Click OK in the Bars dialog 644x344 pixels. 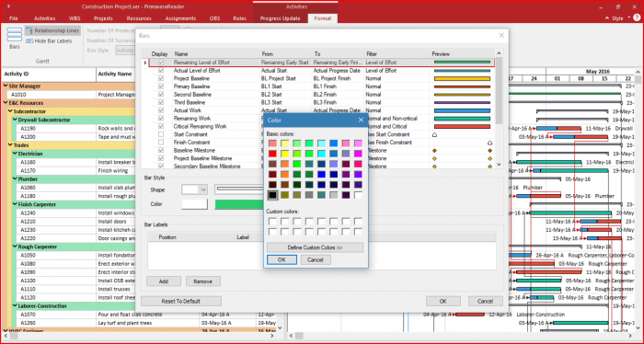click(x=443, y=301)
